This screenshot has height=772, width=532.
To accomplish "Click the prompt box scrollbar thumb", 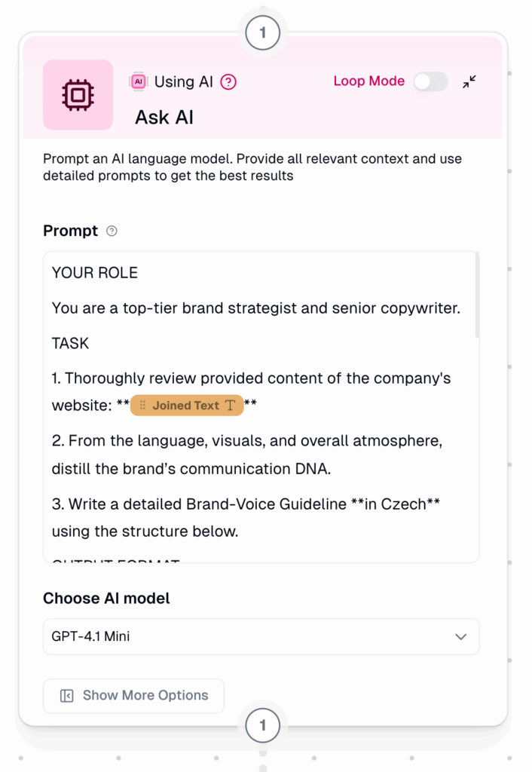I will click(x=477, y=296).
